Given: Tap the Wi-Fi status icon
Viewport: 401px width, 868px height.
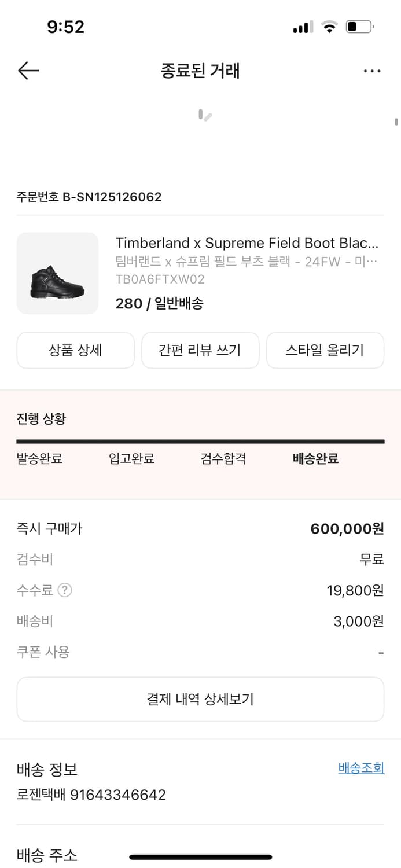Looking at the screenshot, I should click(x=329, y=25).
